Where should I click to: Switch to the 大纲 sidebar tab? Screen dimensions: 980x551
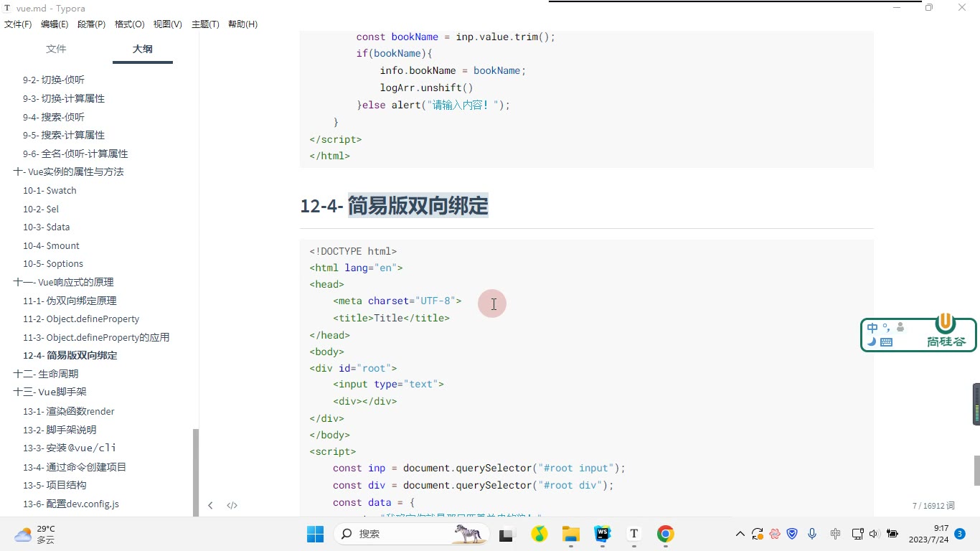(142, 49)
